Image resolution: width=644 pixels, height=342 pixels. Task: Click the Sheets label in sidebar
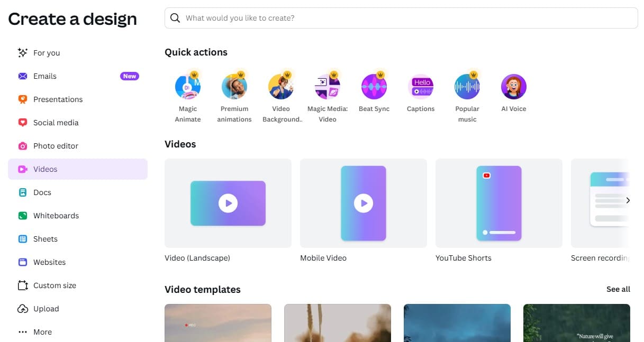click(x=46, y=239)
